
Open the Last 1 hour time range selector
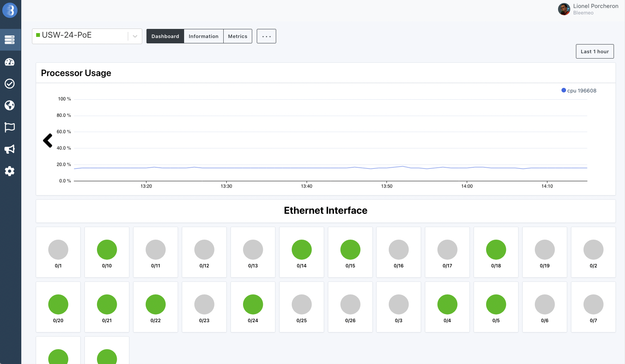pos(595,51)
